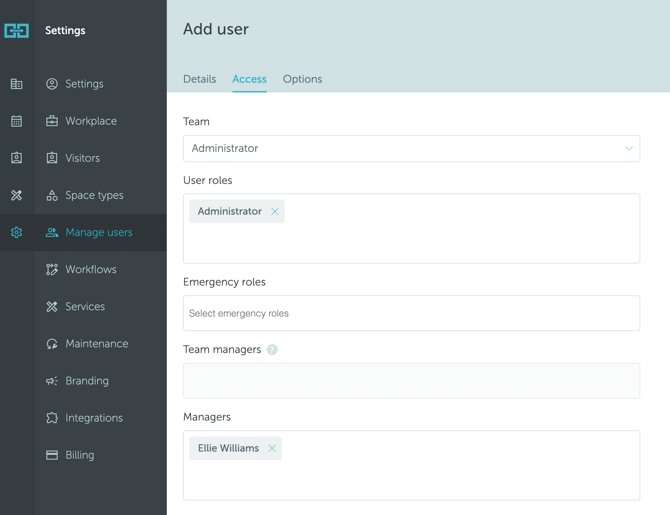Click the gear icon in left rail
670x515 pixels.
click(x=17, y=232)
